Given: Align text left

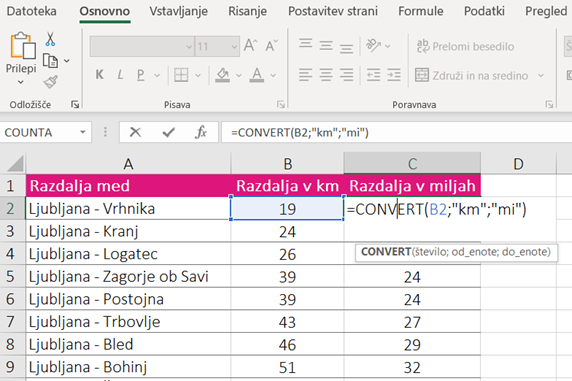Looking at the screenshot, I should [x=306, y=75].
